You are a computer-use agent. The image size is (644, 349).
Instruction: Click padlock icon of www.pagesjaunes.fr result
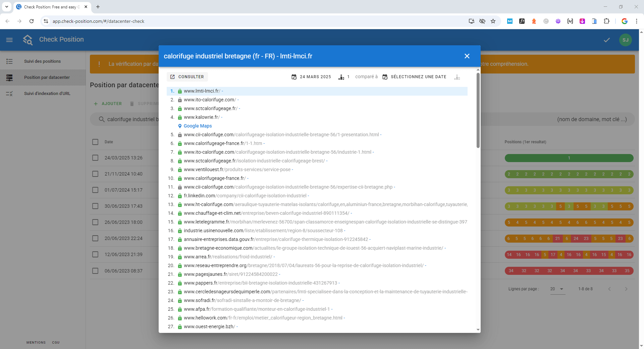(x=180, y=275)
